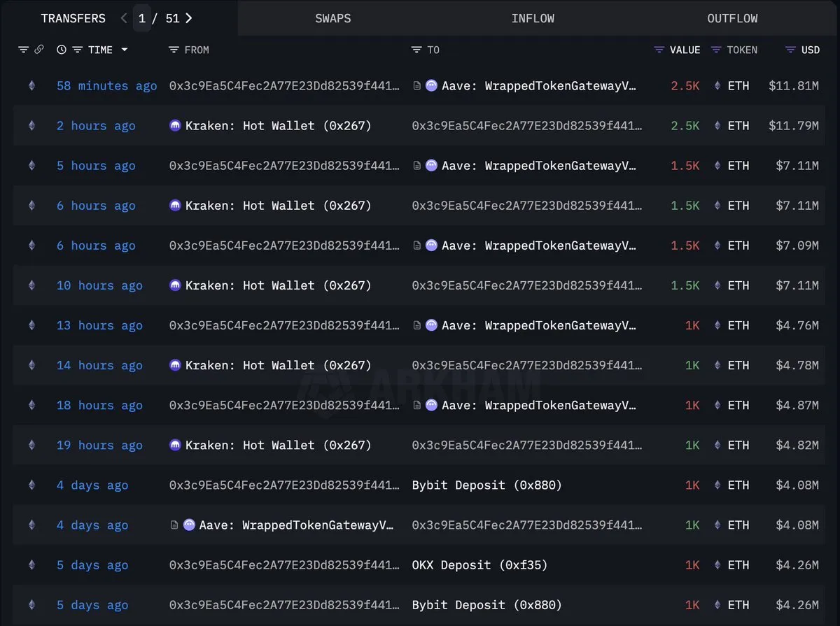Screen dimensions: 840x626
Task: Click the chain link icon in header
Action: coord(39,50)
